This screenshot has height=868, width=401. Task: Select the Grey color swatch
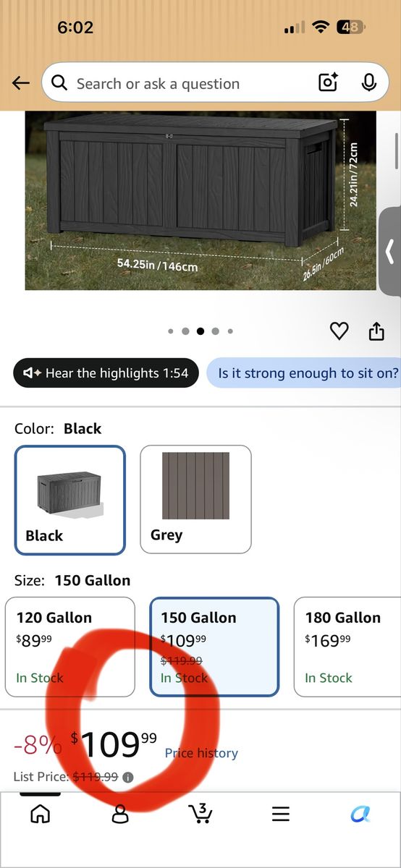click(x=195, y=499)
